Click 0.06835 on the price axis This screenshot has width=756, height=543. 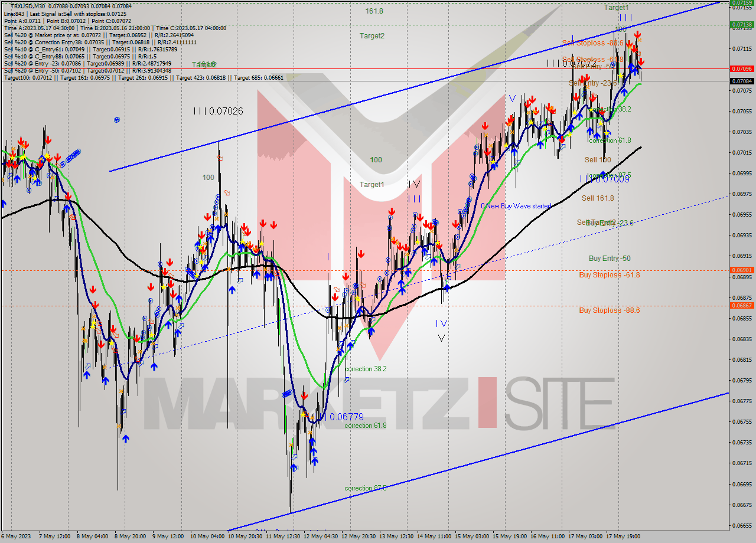(742, 339)
